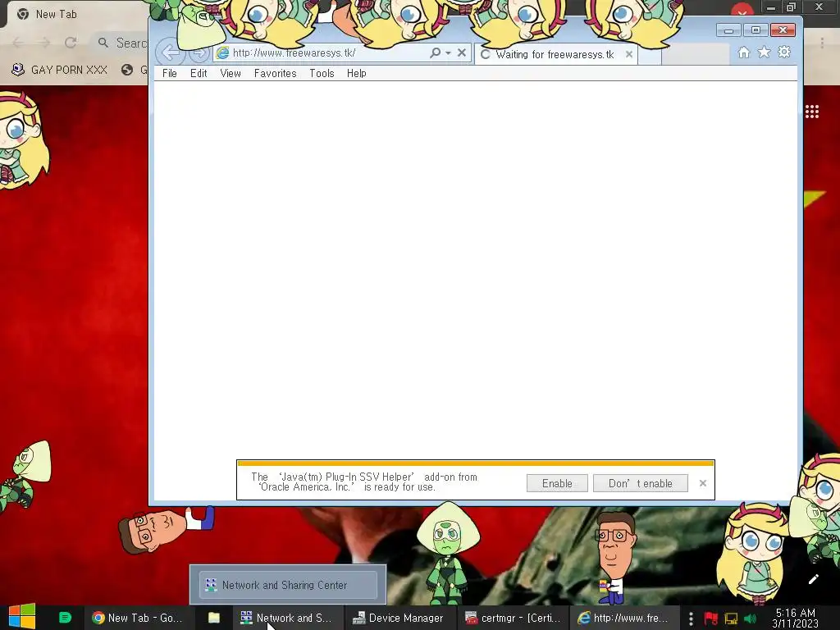Open the Tools menu

pos(322,73)
